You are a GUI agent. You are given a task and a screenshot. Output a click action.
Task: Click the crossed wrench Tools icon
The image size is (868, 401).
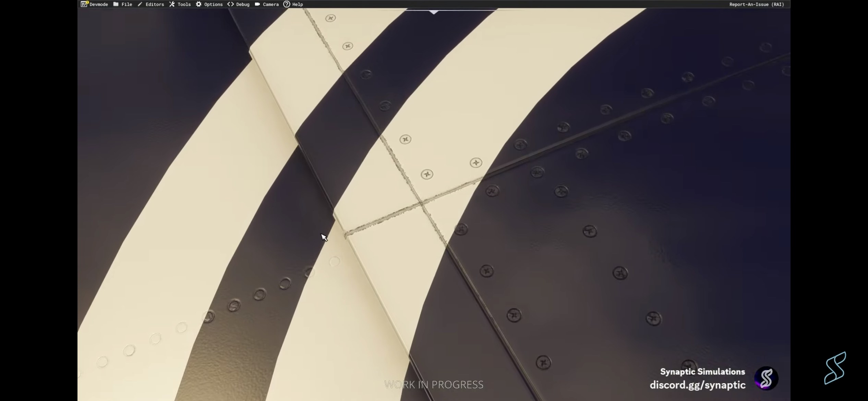tap(172, 4)
